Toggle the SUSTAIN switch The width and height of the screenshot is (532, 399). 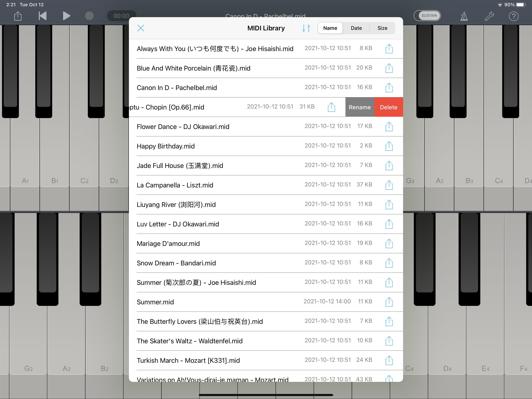tap(427, 16)
